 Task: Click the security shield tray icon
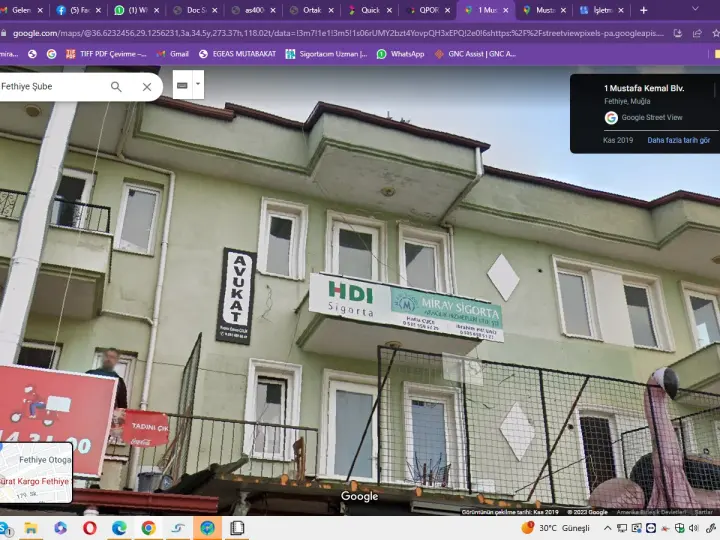pyautogui.click(x=680, y=528)
